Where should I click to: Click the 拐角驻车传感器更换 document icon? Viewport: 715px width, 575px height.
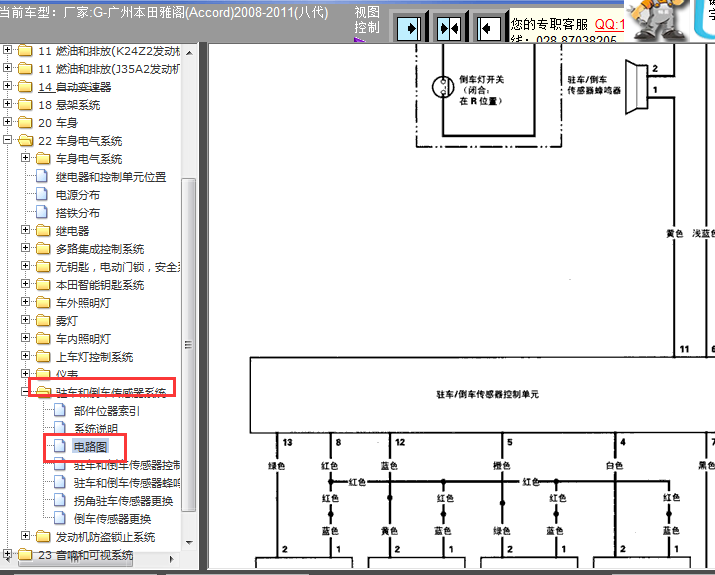(x=60, y=500)
